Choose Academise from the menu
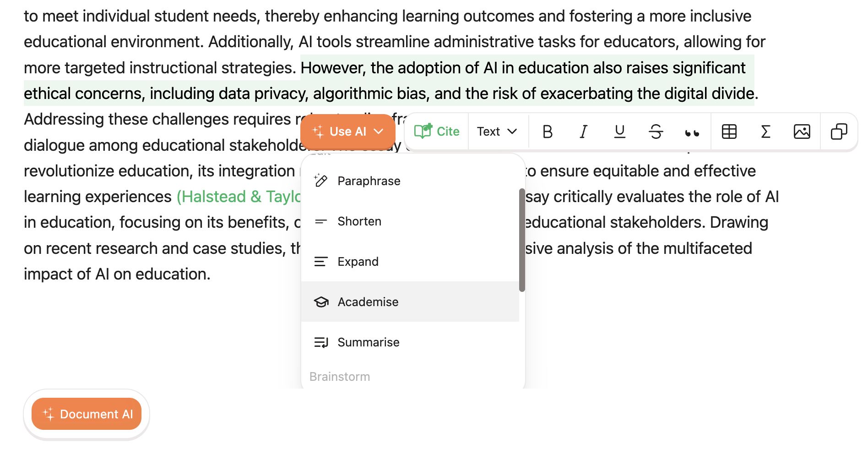868x450 pixels. [x=368, y=302]
